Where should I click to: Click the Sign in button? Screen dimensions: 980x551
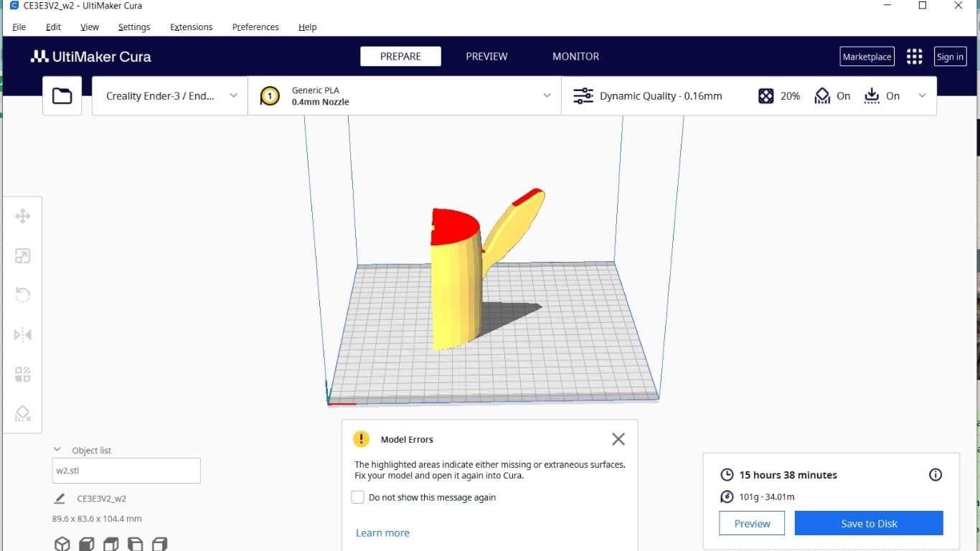pos(950,57)
